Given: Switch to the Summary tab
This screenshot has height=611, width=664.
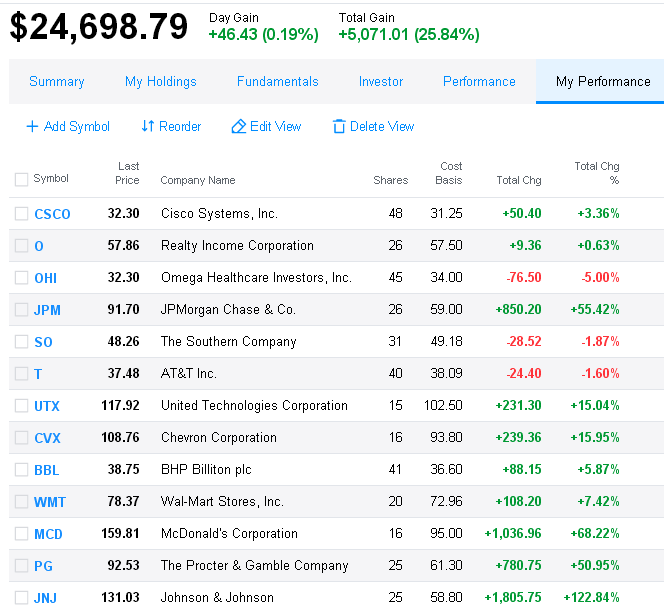Looking at the screenshot, I should pos(57,81).
